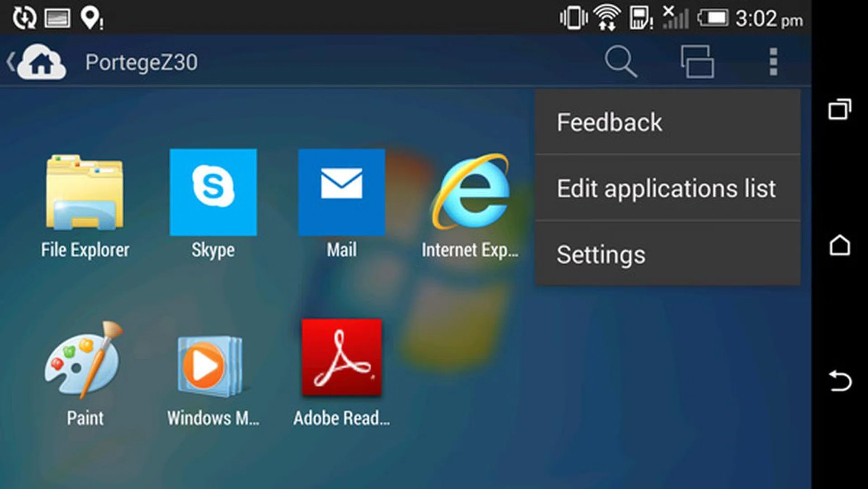Tap the cloud home icon in the header
868x489 pixels.
coord(41,61)
